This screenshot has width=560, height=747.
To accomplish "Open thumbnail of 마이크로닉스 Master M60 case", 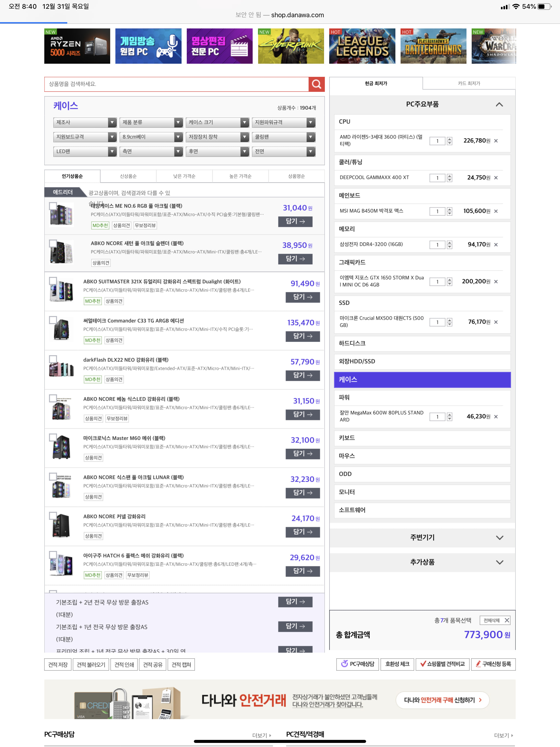I will pos(61,447).
